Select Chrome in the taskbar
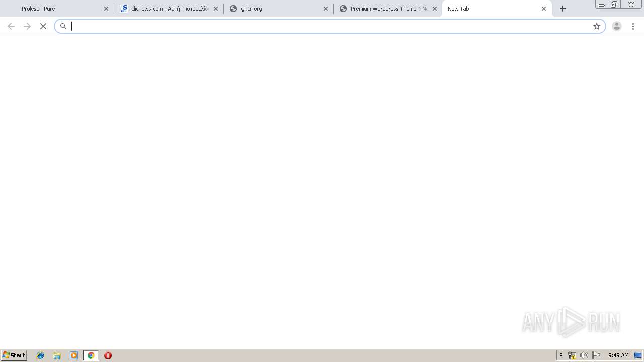The width and height of the screenshot is (644, 362). [x=91, y=355]
